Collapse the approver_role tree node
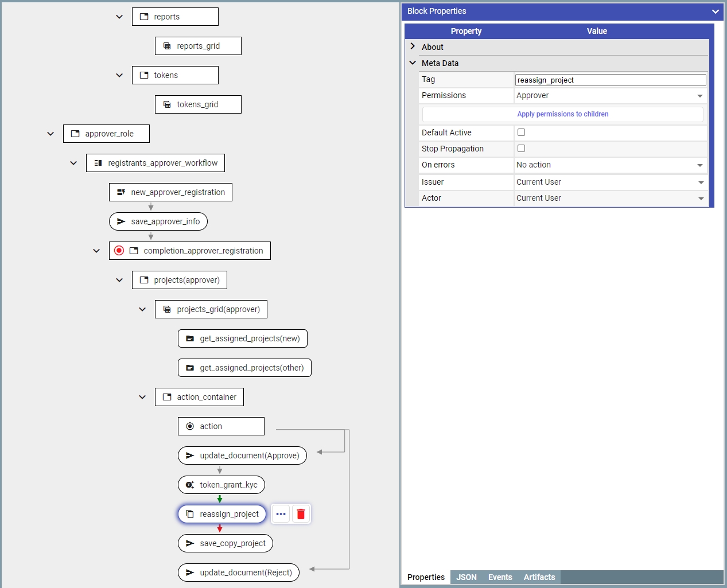Viewport: 727px width, 588px height. coord(50,134)
